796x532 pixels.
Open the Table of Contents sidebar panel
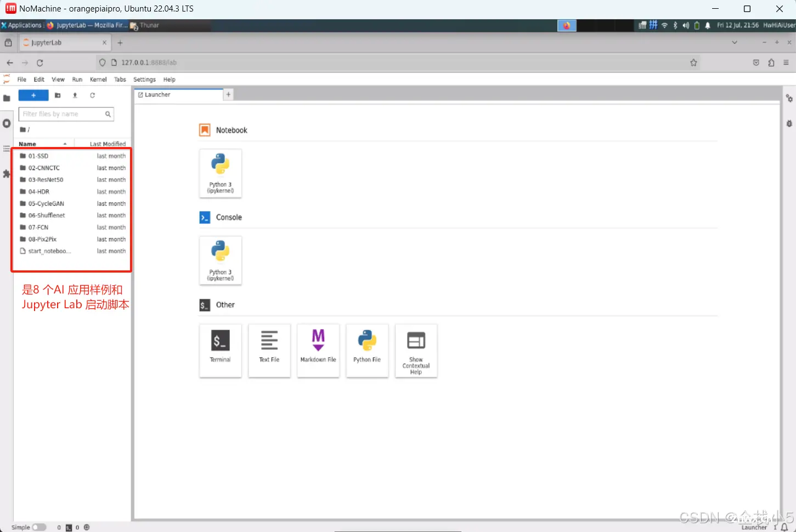click(x=7, y=149)
